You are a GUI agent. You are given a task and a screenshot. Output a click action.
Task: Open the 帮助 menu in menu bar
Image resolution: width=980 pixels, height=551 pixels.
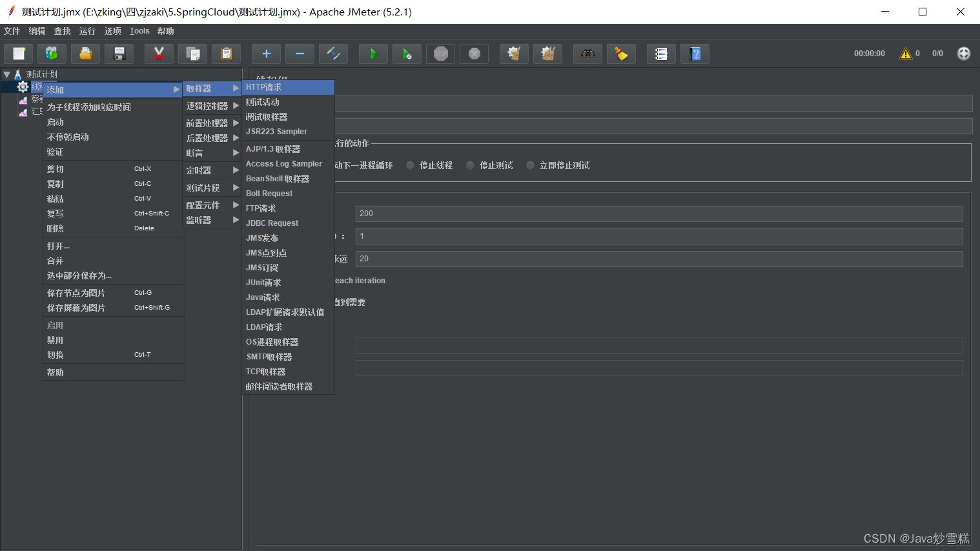(166, 31)
